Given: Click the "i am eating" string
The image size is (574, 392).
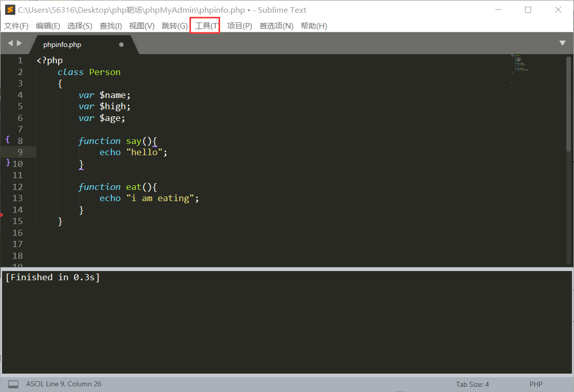Looking at the screenshot, I should coord(160,199).
